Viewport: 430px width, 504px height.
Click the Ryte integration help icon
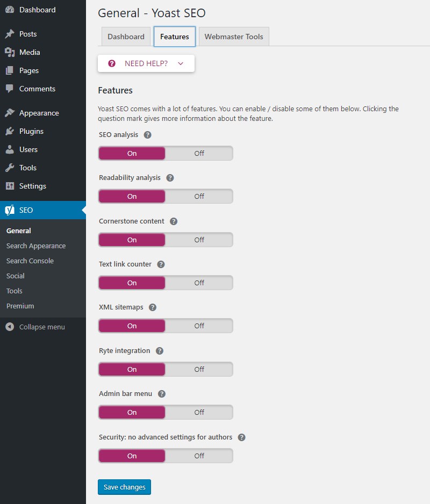click(159, 350)
